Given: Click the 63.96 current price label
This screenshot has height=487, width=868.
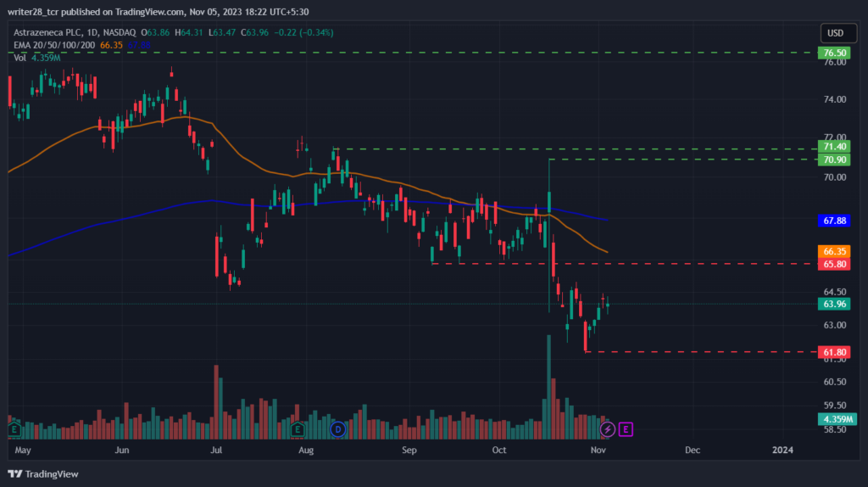Looking at the screenshot, I should pos(834,304).
